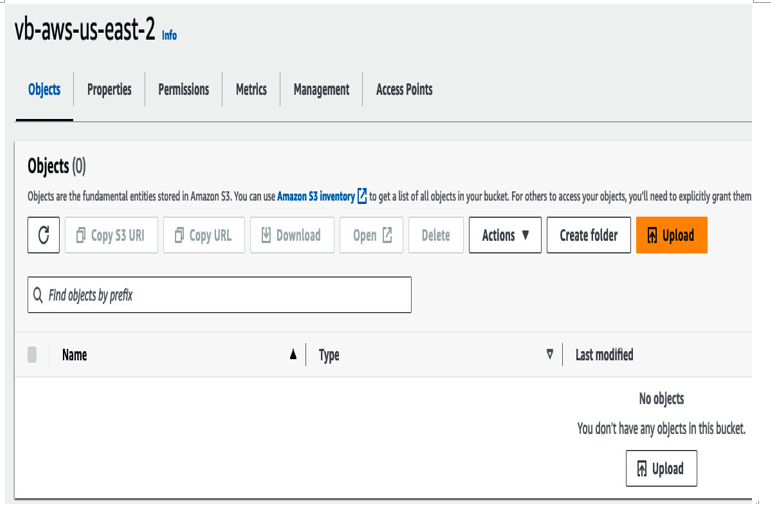Viewport: 771px width, 511px height.
Task: Click the search magnifier icon in prefix field
Action: click(x=38, y=295)
